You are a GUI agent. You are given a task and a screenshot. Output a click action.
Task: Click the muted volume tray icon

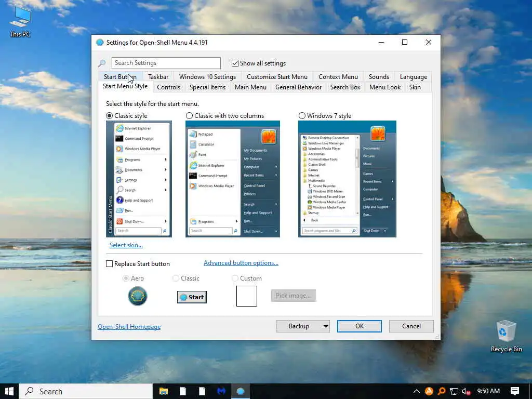click(466, 392)
